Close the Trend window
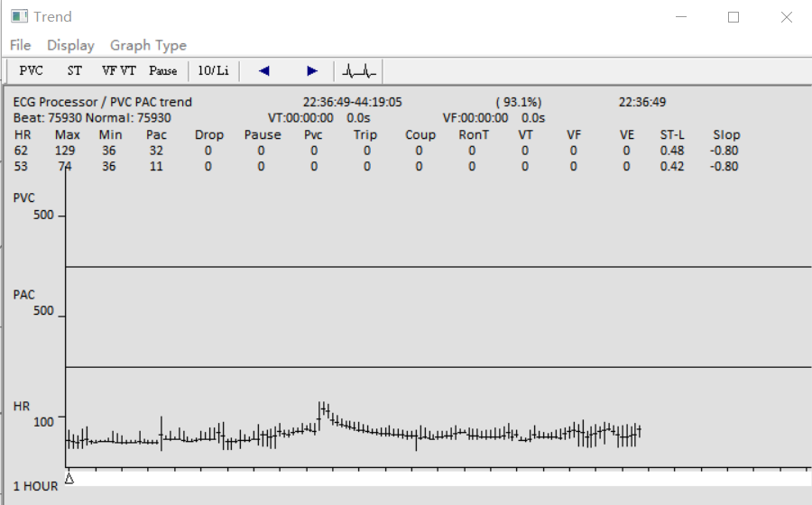The width and height of the screenshot is (812, 505). point(786,16)
